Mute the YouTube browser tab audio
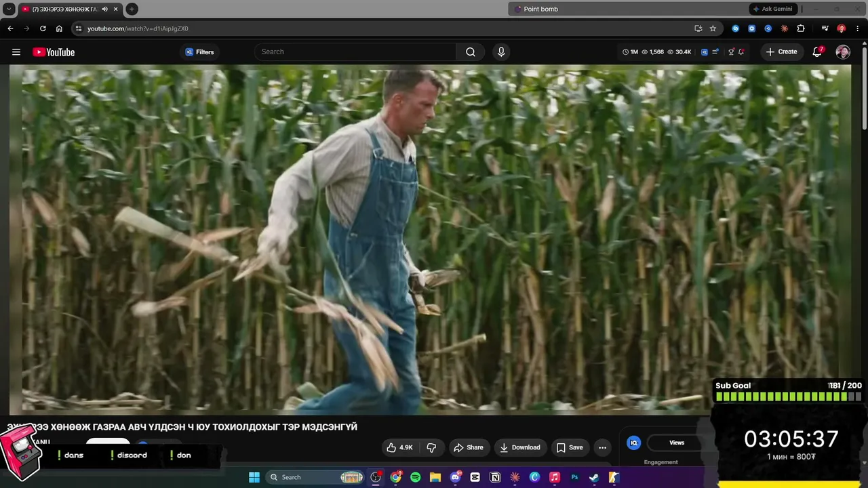Screen dimensions: 868x488 (x=104, y=9)
